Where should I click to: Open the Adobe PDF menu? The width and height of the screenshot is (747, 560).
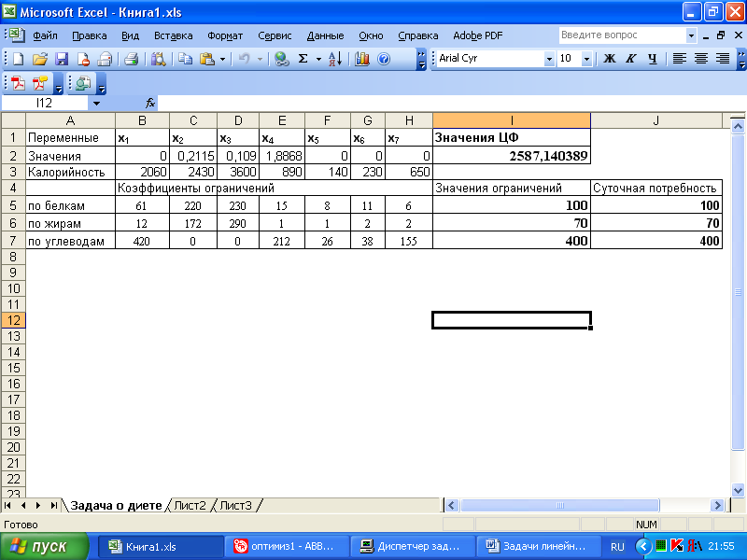tap(478, 35)
